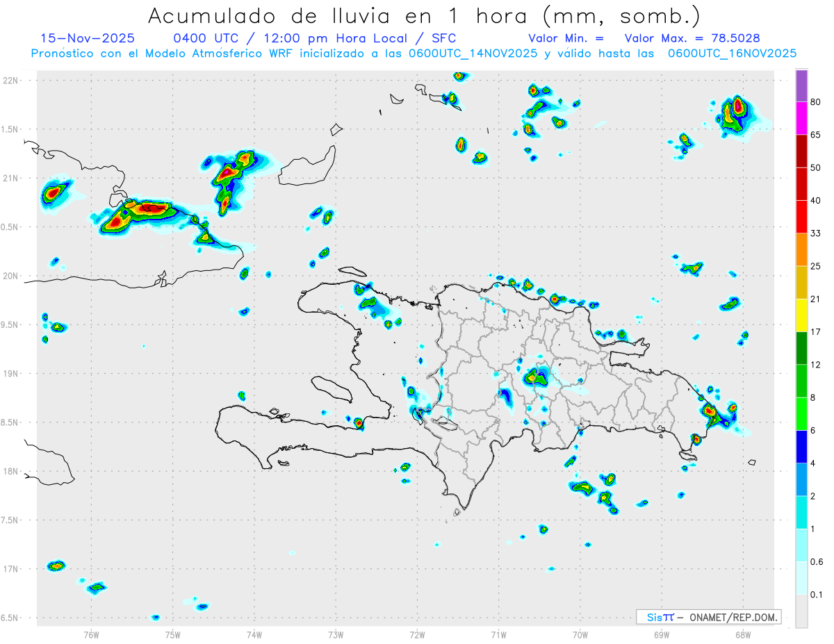Click the purple swatch above 80 on color bar

pyautogui.click(x=801, y=86)
